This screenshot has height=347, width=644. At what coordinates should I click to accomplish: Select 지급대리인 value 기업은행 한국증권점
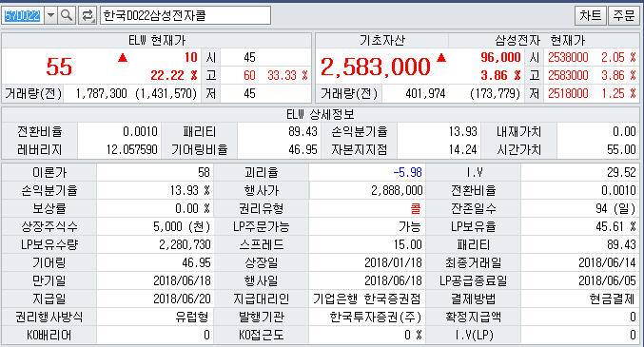tap(367, 299)
